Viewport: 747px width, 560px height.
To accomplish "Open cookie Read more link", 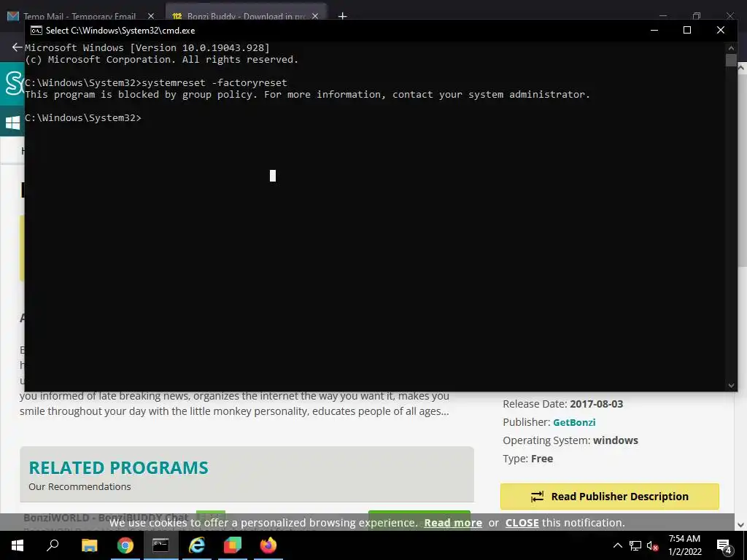I will [453, 523].
